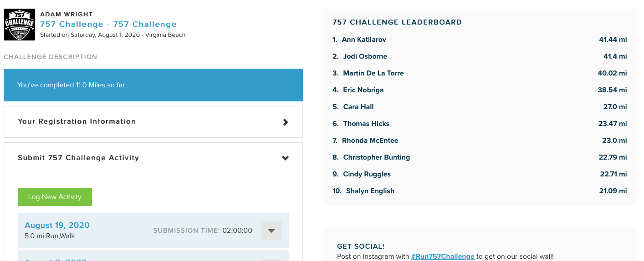Viewport: 644px width, 261px height.
Task: Click the Log New Activity button
Action: coord(55,197)
